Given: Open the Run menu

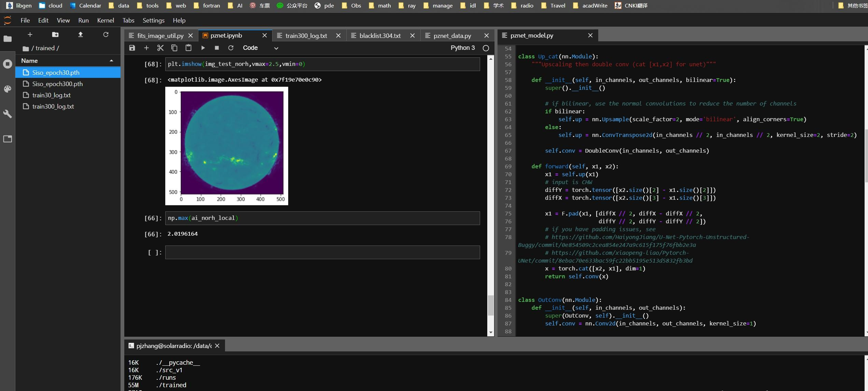Looking at the screenshot, I should coord(83,20).
